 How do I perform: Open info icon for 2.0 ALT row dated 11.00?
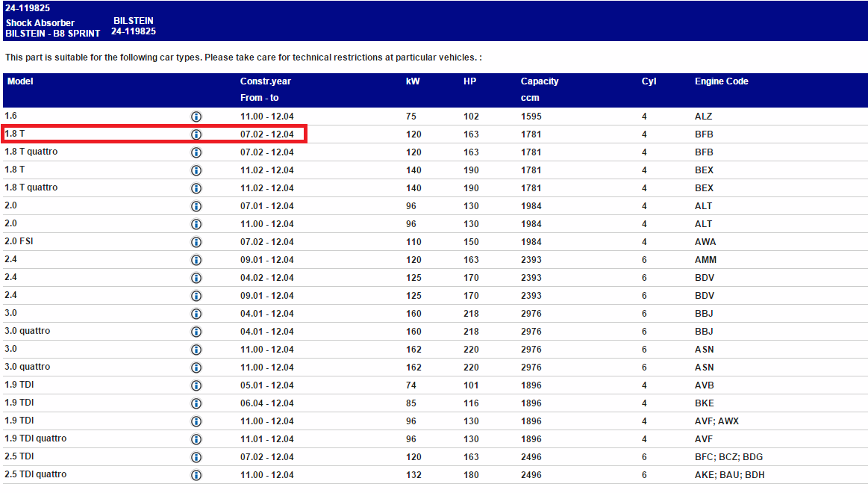pyautogui.click(x=196, y=224)
